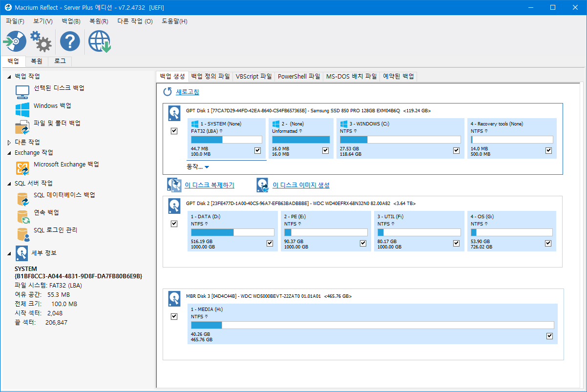Click the monitor icon for 선택된 디스크 백업
This screenshot has width=587, height=392.
click(22, 92)
